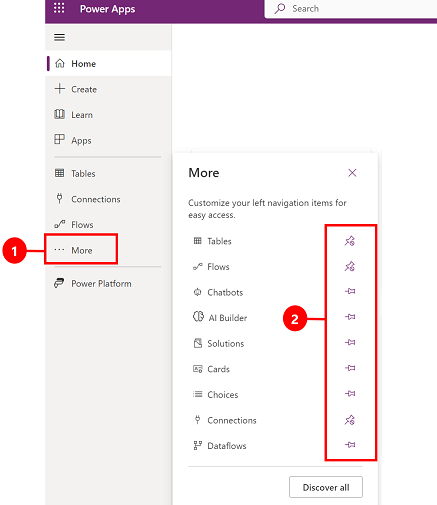Click the Discover all button
Viewport: 437px width, 505px height.
click(326, 487)
